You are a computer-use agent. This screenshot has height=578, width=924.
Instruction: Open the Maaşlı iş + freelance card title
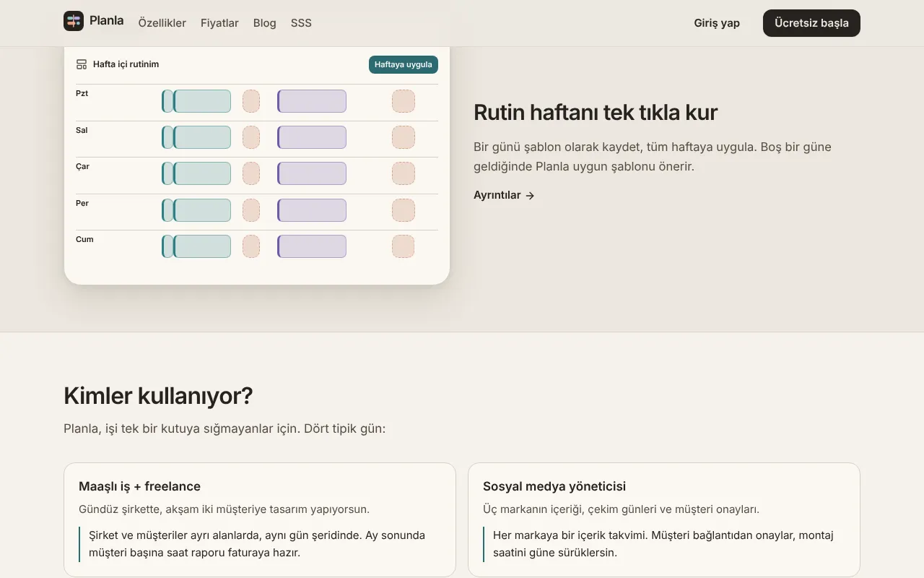pos(139,486)
